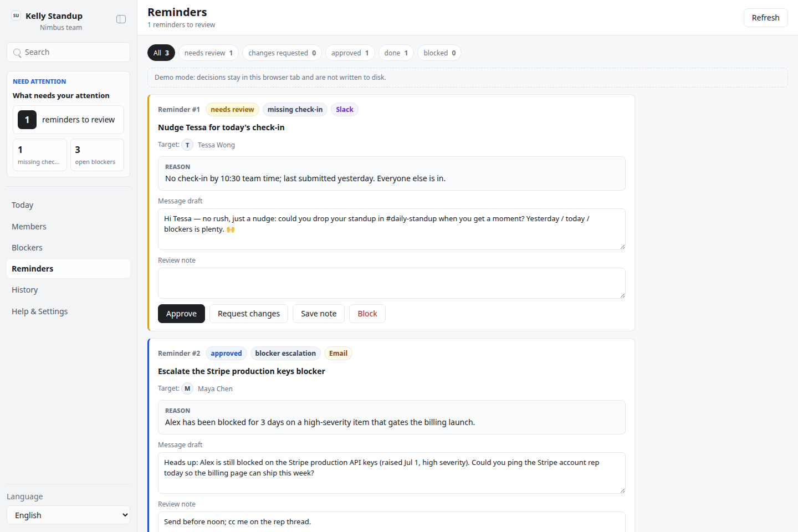
Task: Show All reminders filter
Action: (161, 53)
